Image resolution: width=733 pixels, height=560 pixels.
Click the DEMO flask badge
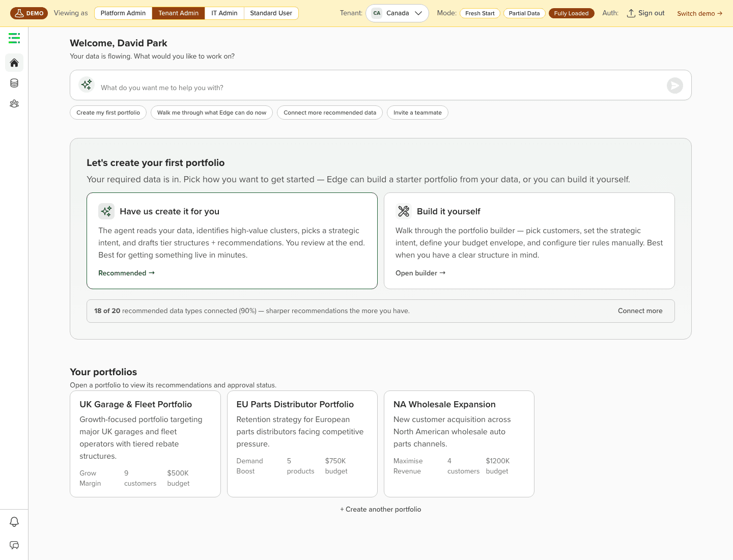29,13
